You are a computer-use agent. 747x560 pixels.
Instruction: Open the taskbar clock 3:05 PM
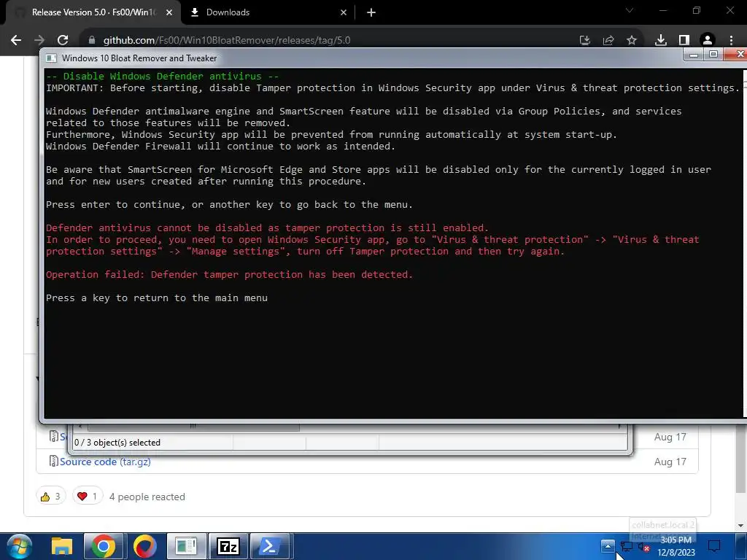[676, 546]
